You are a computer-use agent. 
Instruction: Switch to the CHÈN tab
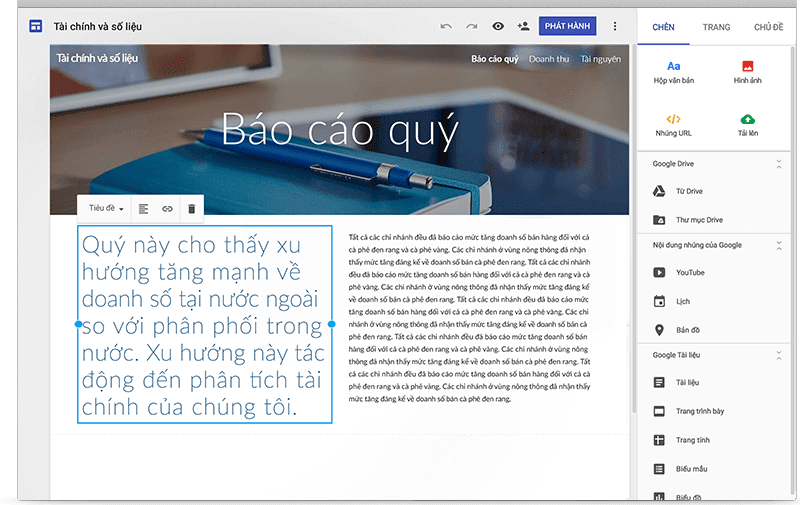[x=663, y=28]
